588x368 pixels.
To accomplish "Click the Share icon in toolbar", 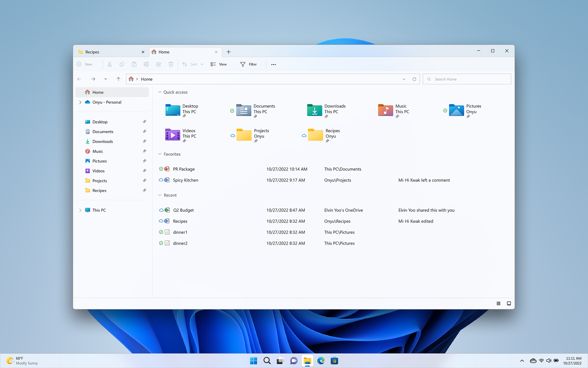I will (x=158, y=64).
